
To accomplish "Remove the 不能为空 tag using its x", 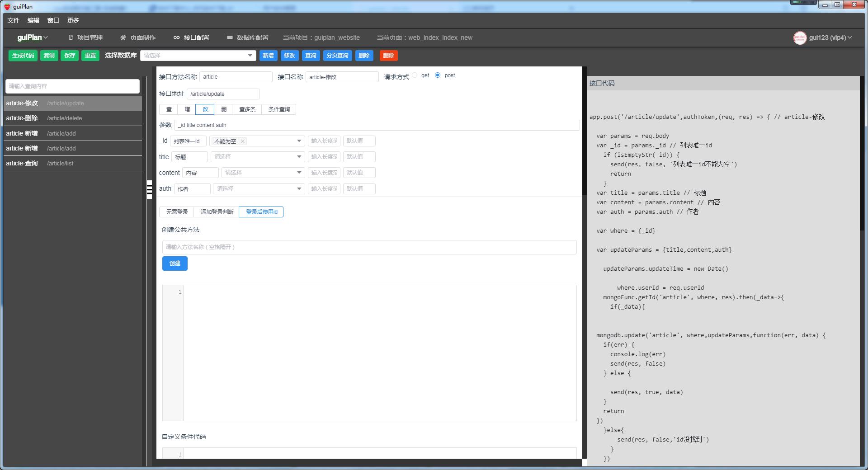I will tap(243, 141).
